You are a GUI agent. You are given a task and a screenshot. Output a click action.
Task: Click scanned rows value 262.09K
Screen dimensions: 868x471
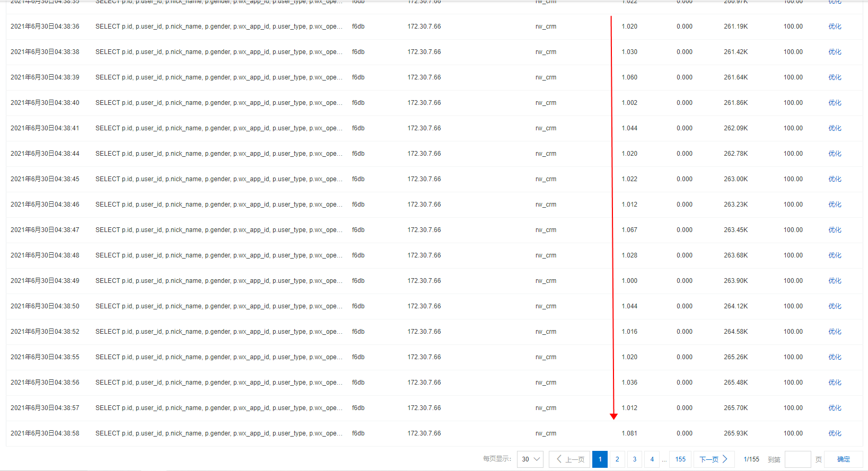(736, 128)
